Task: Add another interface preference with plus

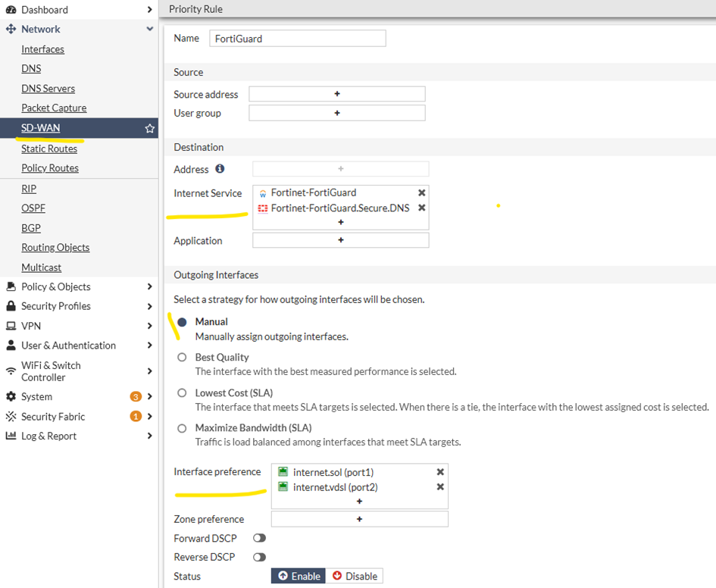Action: pyautogui.click(x=359, y=502)
